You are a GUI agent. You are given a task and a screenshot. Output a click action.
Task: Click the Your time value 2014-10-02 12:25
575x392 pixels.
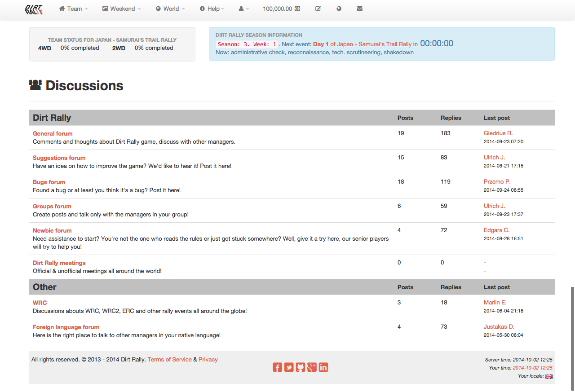coord(532,368)
